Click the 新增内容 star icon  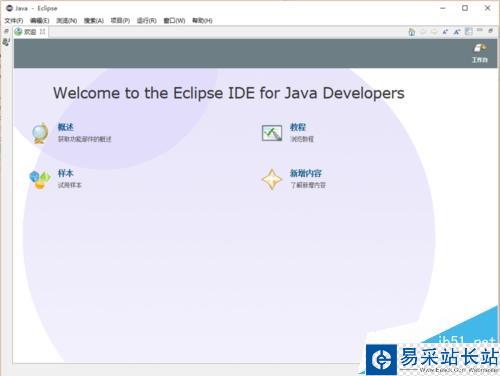272,179
